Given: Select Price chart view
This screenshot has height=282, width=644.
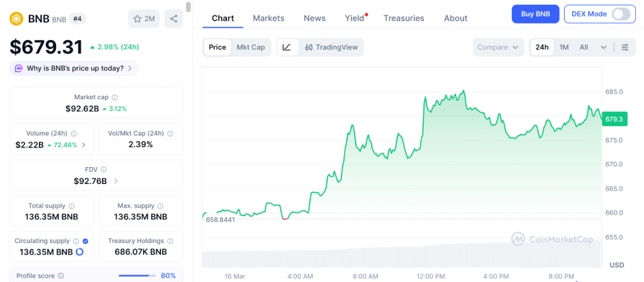Looking at the screenshot, I should (218, 47).
